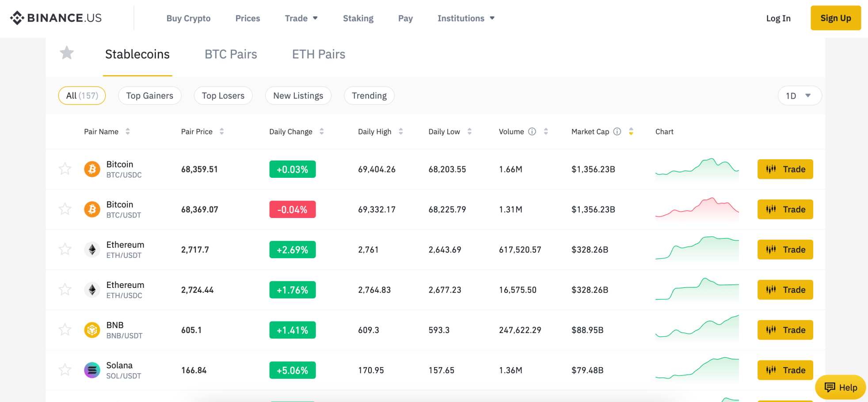Click the +0.03% daily change badge
The image size is (868, 402).
tap(293, 169)
